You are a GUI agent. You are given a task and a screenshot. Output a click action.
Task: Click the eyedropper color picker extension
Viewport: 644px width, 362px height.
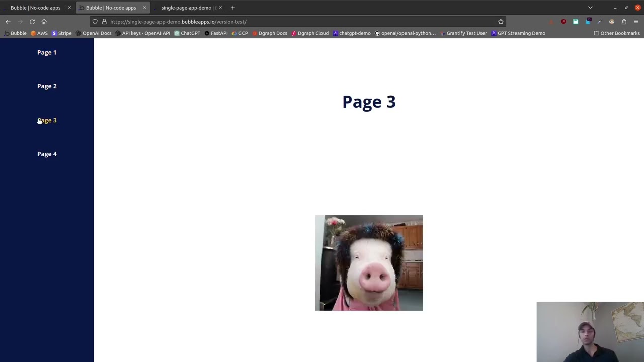(x=599, y=22)
